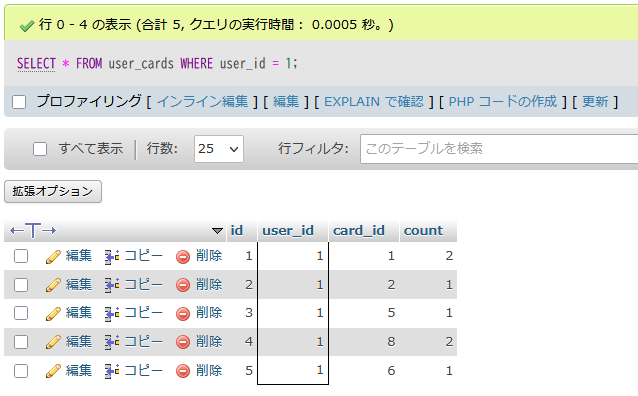This screenshot has height=396, width=638.
Task: Click the red delete icon in row id 4
Action: point(183,343)
